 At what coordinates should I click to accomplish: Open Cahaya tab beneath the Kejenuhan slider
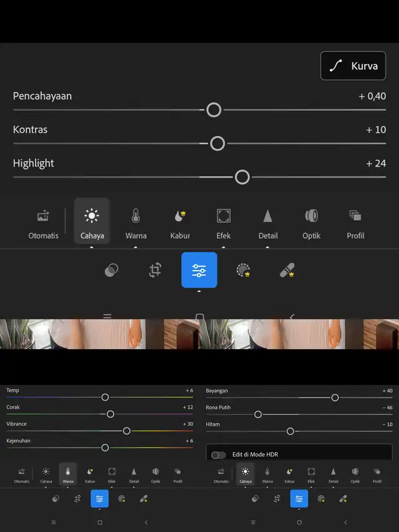pos(46,475)
